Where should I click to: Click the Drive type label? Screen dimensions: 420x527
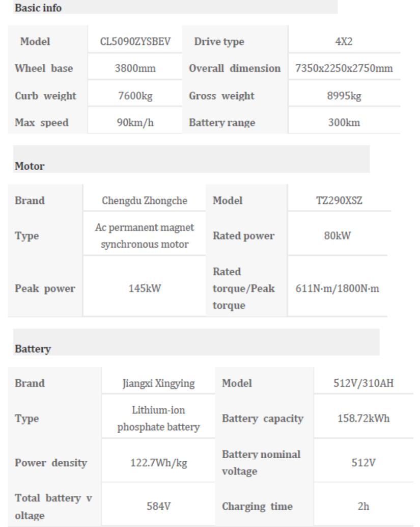(x=219, y=42)
